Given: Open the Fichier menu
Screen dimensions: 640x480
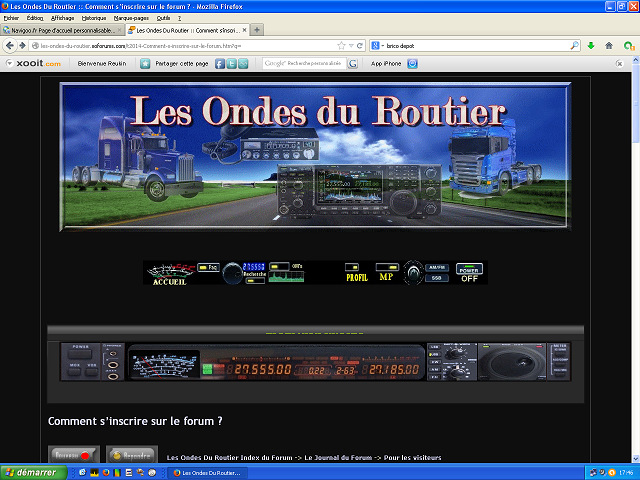Looking at the screenshot, I should pos(11,18).
